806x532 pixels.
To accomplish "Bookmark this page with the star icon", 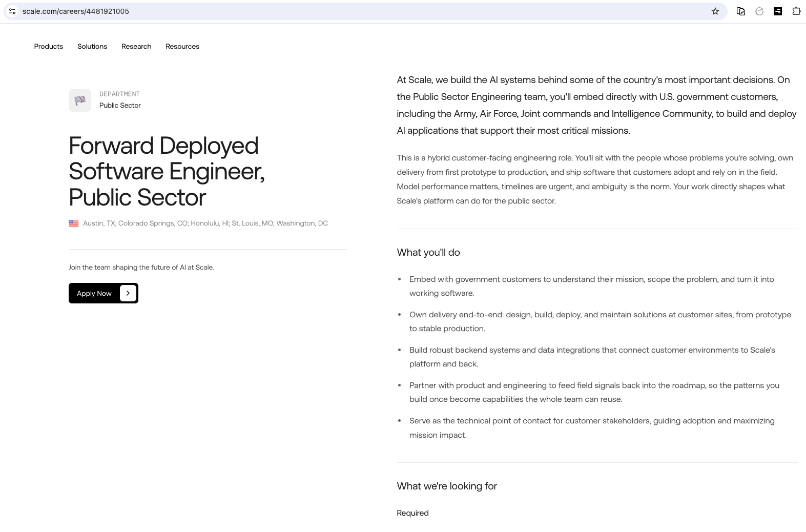I will 715,11.
